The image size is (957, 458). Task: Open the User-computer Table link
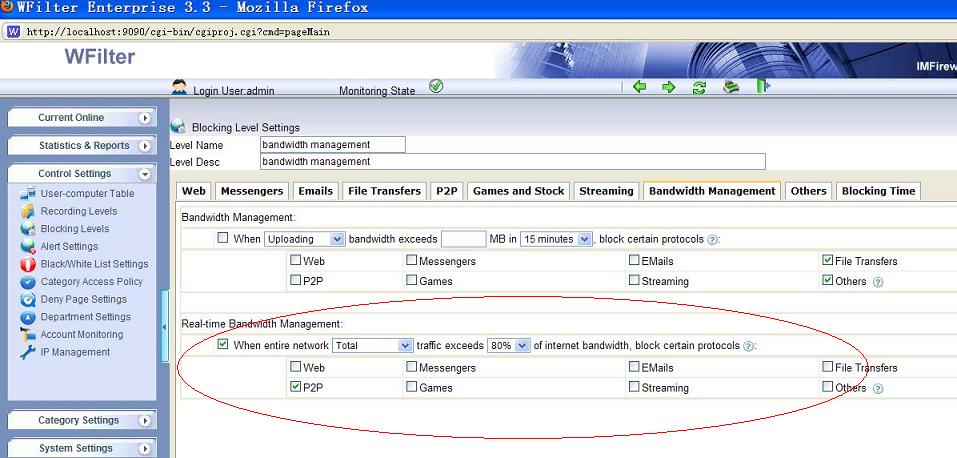click(87, 194)
